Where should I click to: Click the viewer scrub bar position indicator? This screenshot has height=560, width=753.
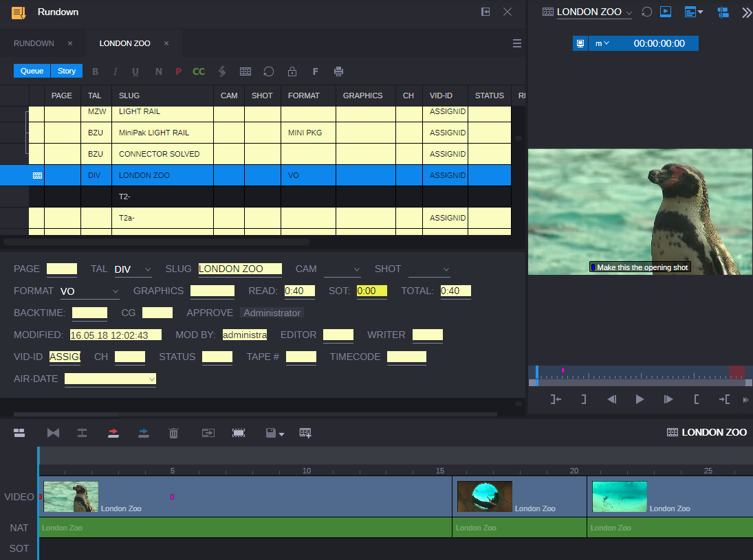537,376
